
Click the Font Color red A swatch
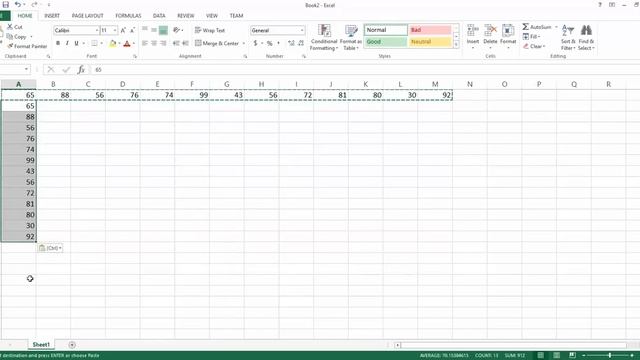[x=127, y=43]
